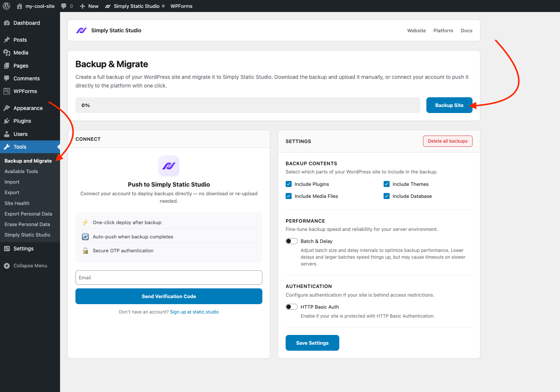Uncheck Include Database checkbox
Screen dimensions: 560x392
(387, 196)
